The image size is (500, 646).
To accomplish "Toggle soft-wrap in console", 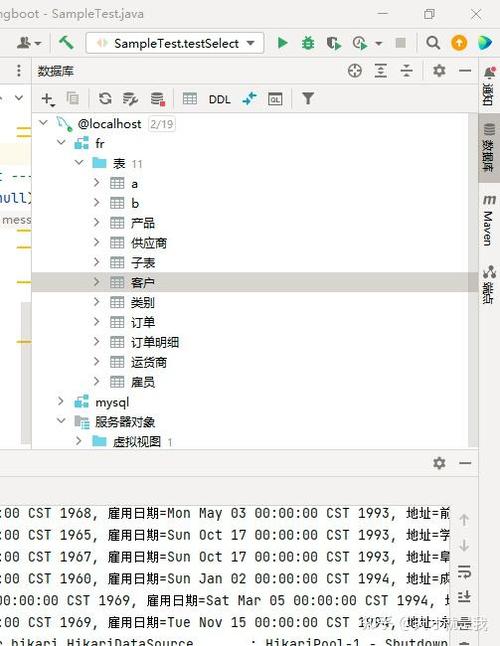I will click(464, 571).
